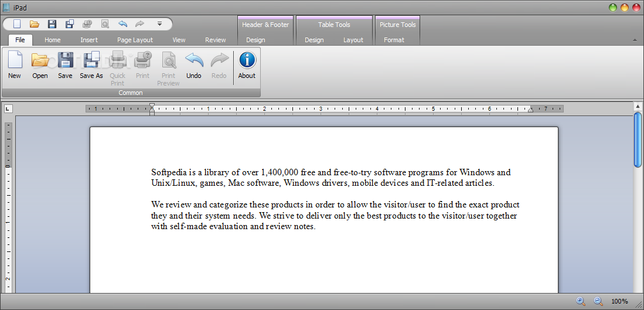This screenshot has height=310, width=644.
Task: Click the green window button in the title bar
Action: click(613, 8)
